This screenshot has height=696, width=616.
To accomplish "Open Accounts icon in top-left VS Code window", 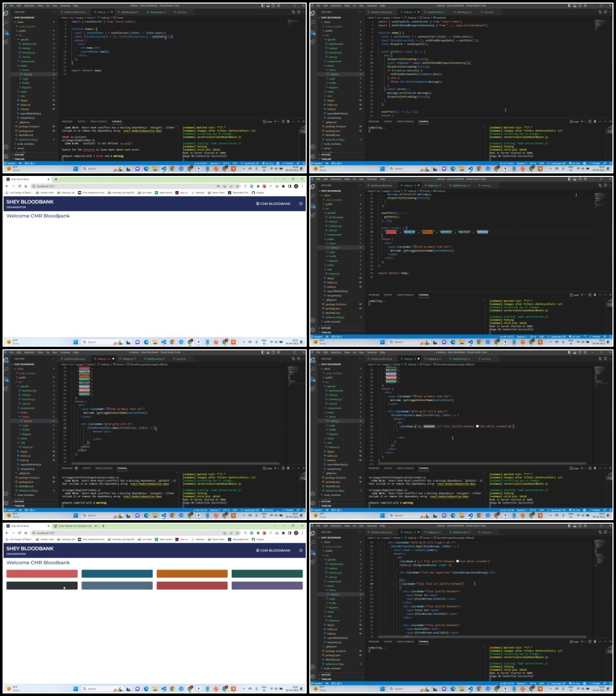I will pyautogui.click(x=6, y=146).
